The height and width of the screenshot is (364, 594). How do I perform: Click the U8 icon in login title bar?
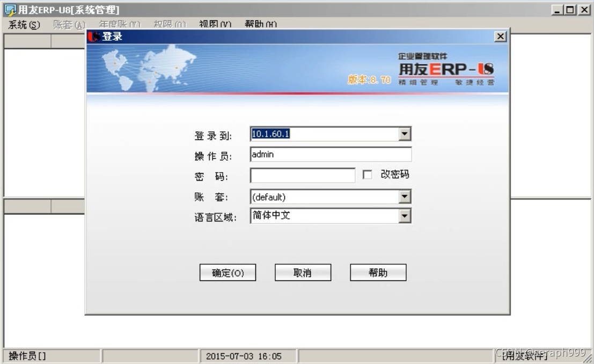[x=94, y=36]
